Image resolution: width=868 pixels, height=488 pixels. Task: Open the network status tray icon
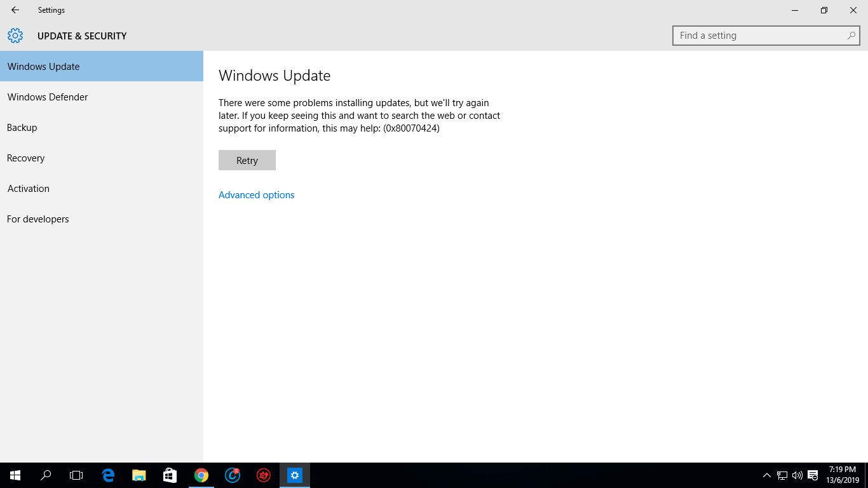tap(782, 475)
